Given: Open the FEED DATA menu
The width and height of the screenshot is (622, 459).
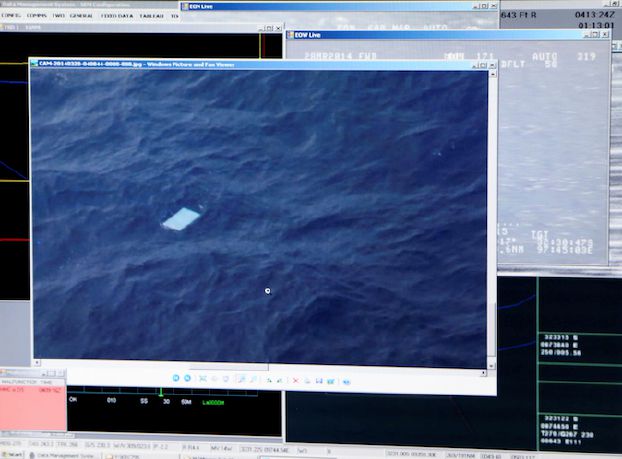Looking at the screenshot, I should point(118,16).
